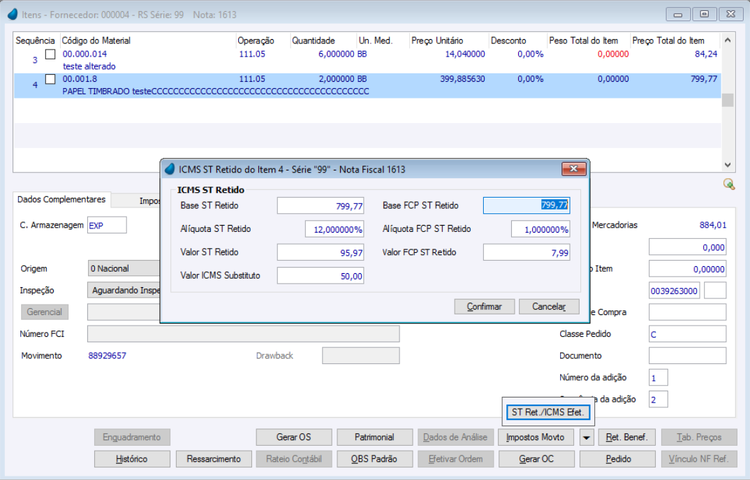Viewport: 750px width, 480px height.
Task: Click the field containing 0039263000
Action: coord(674,290)
